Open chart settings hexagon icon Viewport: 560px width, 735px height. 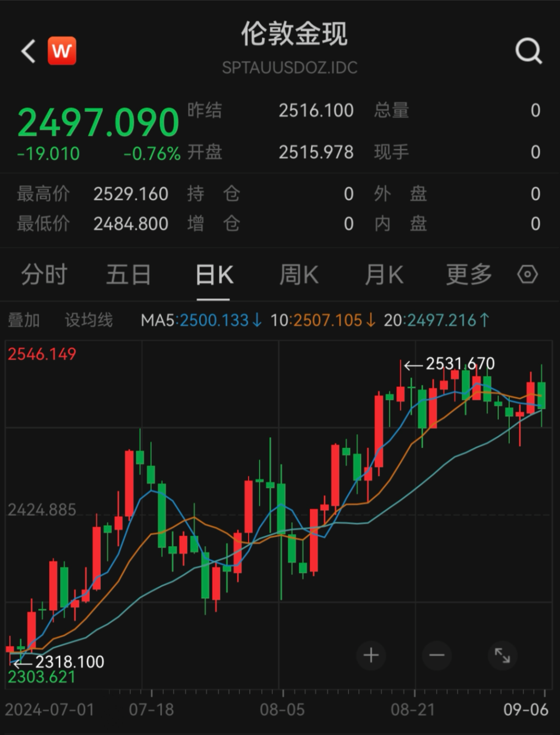[x=528, y=274]
